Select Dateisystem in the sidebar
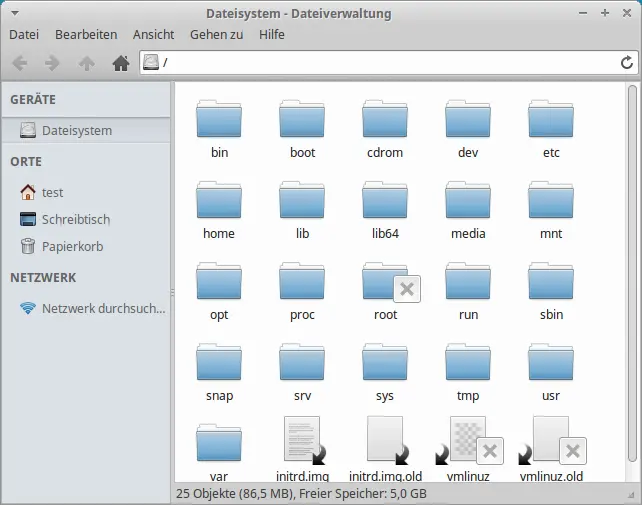This screenshot has width=642, height=505. point(76,130)
